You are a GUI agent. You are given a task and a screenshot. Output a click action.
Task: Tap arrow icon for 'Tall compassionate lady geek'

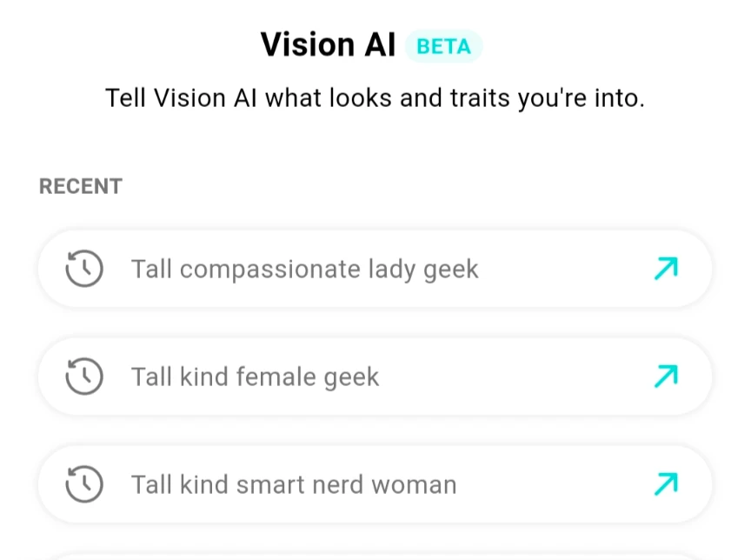point(666,269)
